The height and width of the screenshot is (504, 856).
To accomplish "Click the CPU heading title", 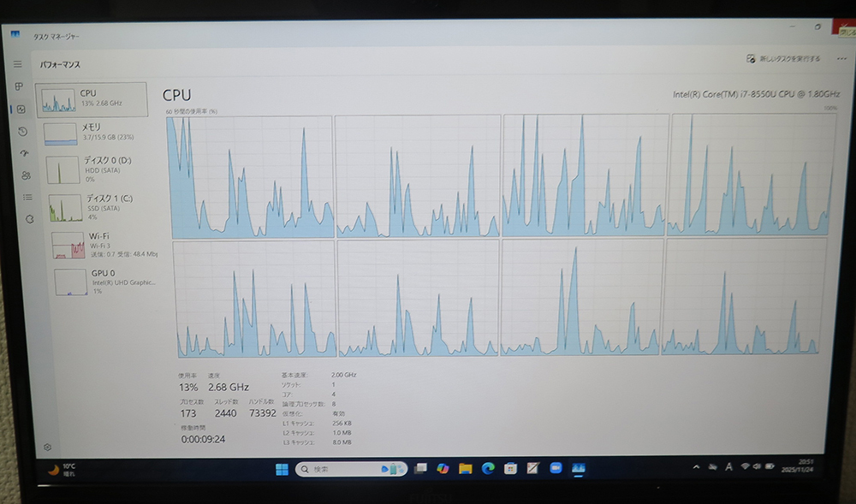I will pyautogui.click(x=177, y=95).
